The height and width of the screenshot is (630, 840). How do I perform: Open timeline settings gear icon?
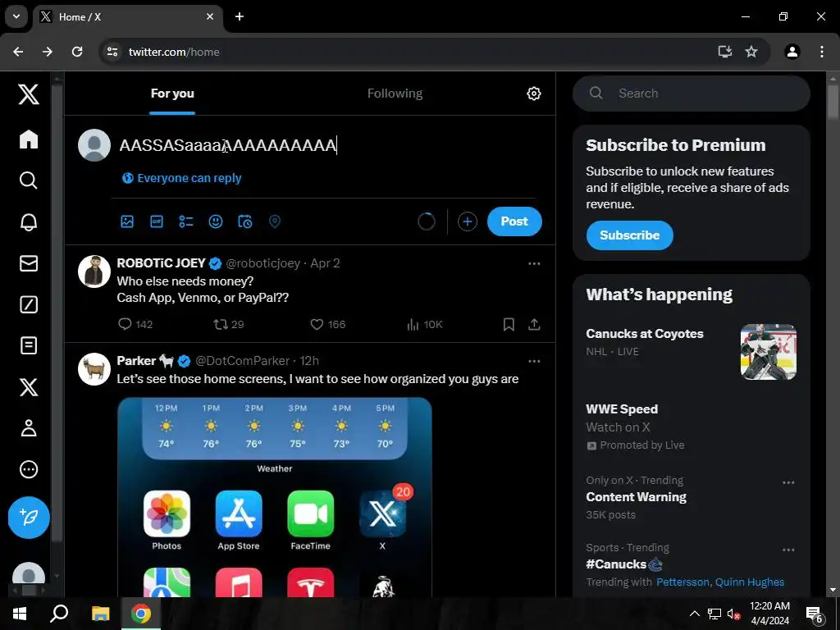tap(533, 94)
